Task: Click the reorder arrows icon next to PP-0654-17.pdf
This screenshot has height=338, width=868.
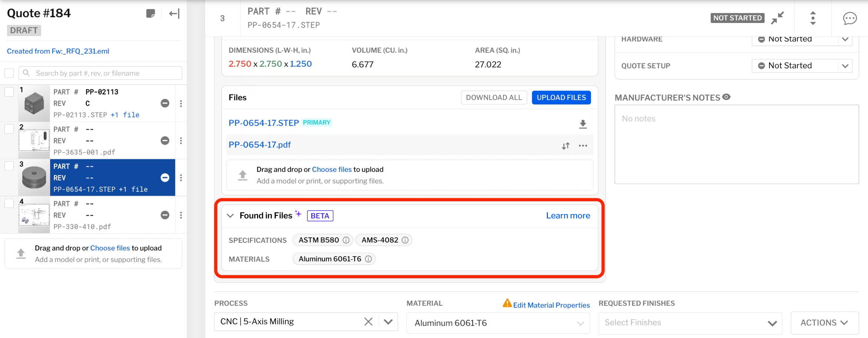Action: [x=566, y=146]
